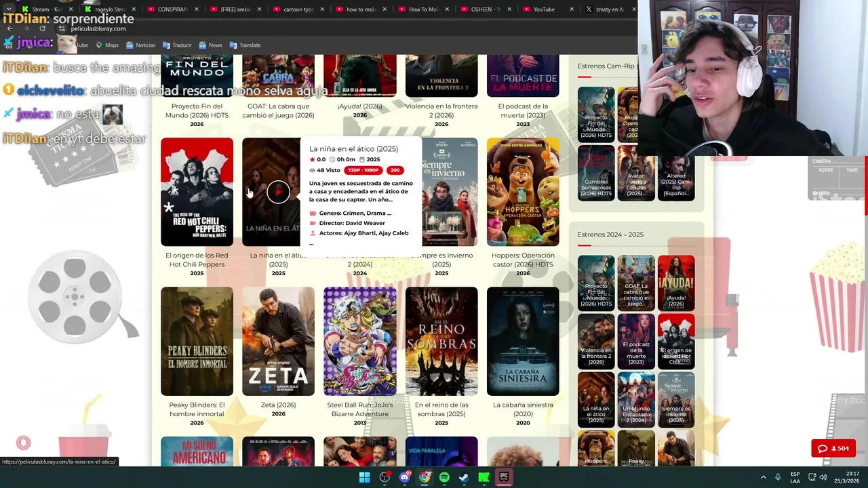868x488 pixels.
Task: Open Steam from the taskbar
Action: [x=464, y=477]
